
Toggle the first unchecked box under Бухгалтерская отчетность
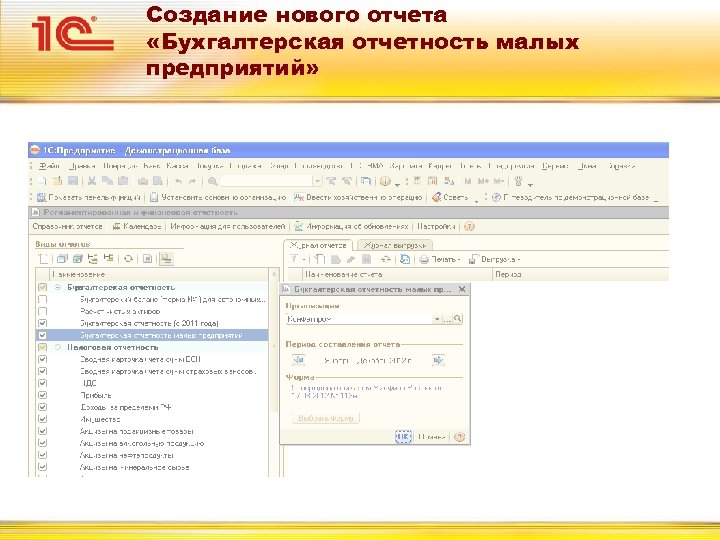pyautogui.click(x=42, y=299)
